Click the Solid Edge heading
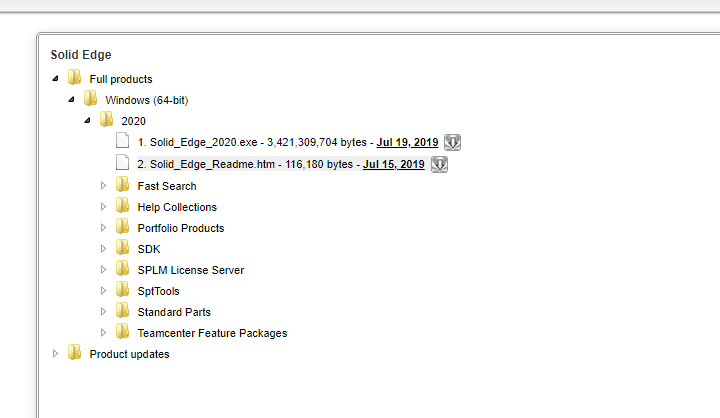Image resolution: width=720 pixels, height=418 pixels. click(x=81, y=55)
